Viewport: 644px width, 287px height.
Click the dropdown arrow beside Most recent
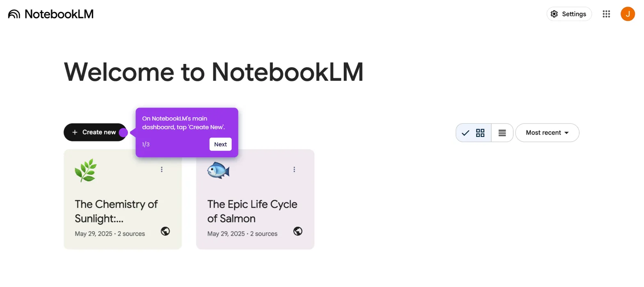pyautogui.click(x=566, y=133)
